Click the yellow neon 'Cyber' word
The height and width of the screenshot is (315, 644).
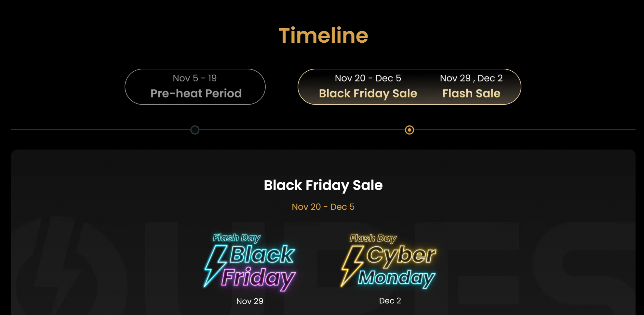(401, 255)
